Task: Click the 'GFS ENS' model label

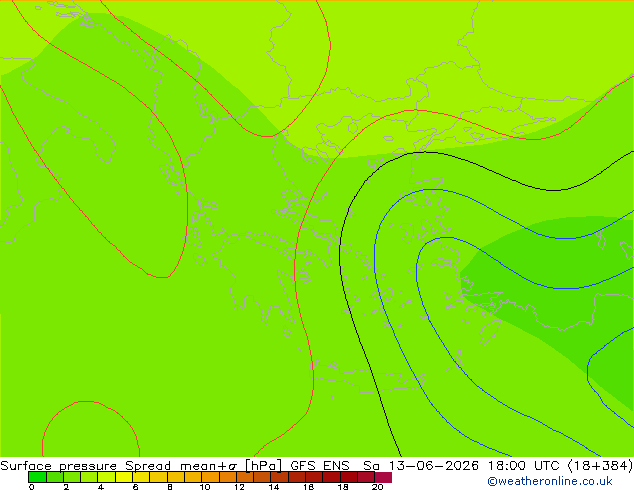Action: coord(320,466)
